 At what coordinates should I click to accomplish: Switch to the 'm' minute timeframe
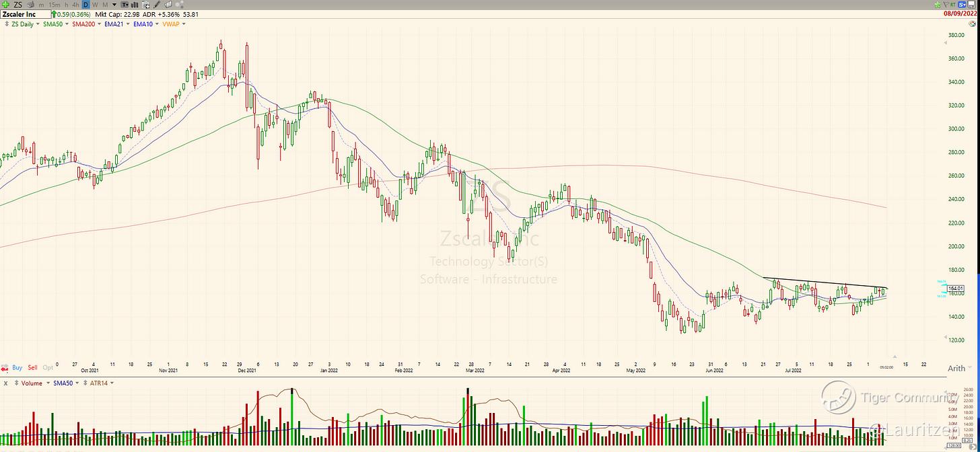[x=41, y=5]
